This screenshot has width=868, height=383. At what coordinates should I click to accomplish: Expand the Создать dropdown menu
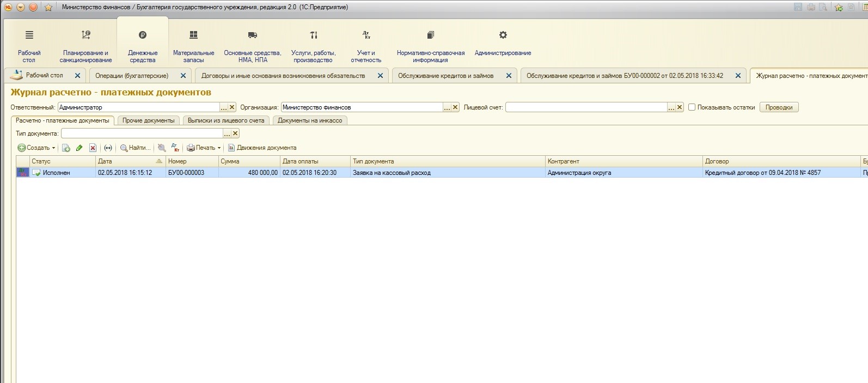pos(53,148)
